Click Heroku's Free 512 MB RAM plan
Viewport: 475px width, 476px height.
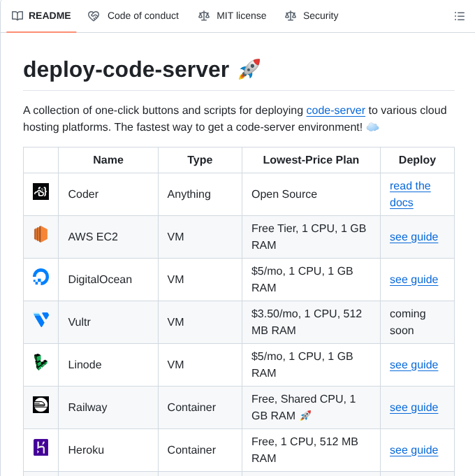(311, 450)
